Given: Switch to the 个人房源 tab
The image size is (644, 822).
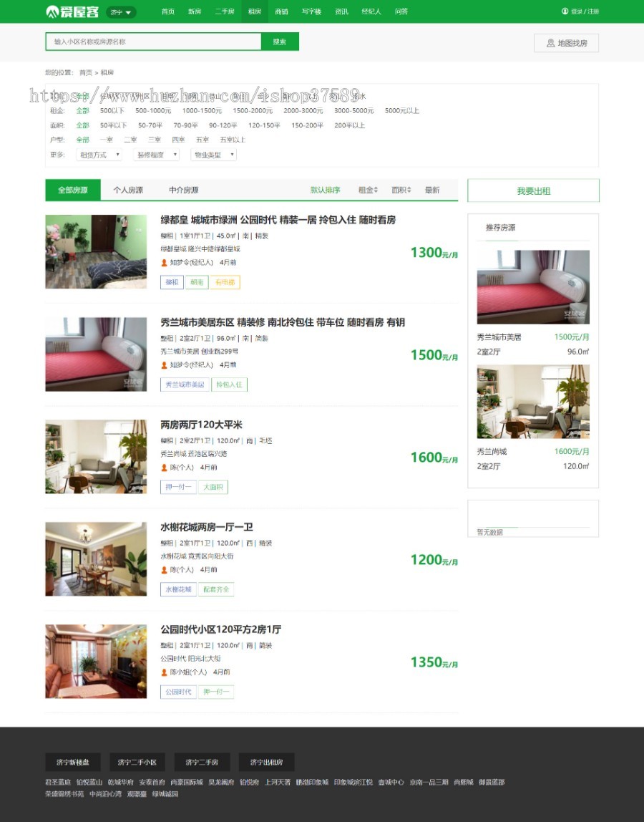Looking at the screenshot, I should click(x=128, y=190).
